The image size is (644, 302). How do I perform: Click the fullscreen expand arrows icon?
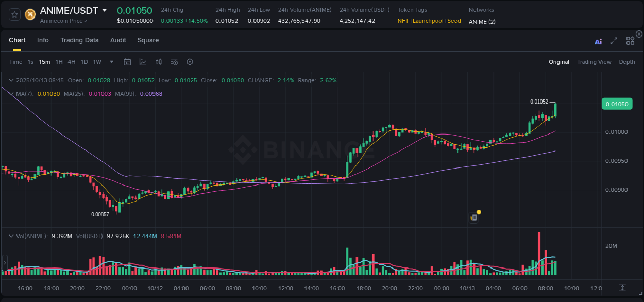pos(614,41)
